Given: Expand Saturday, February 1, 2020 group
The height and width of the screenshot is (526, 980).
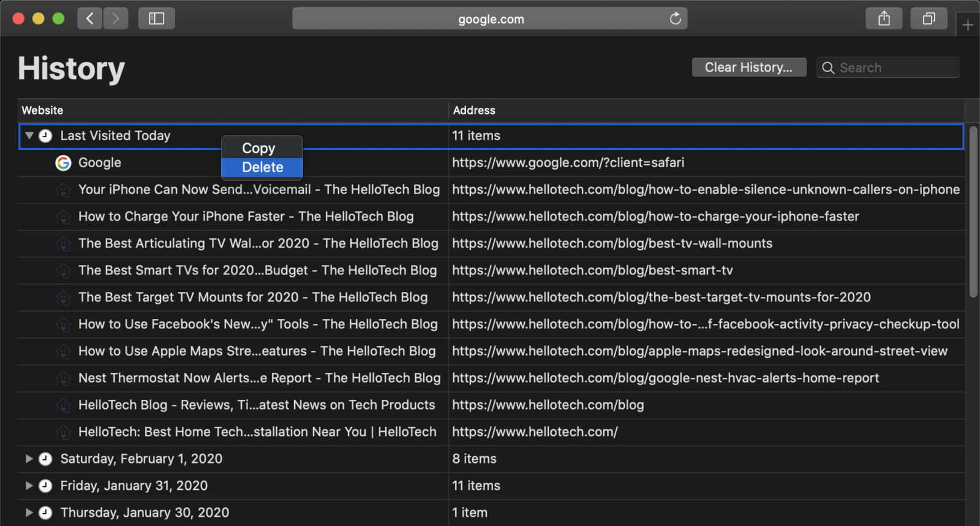Looking at the screenshot, I should [x=29, y=459].
